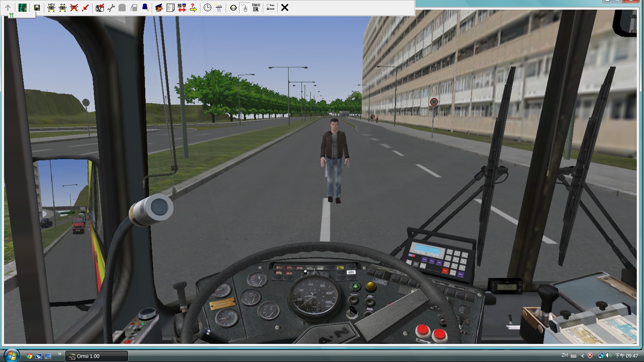
Task: Click the steering wheel icon
Action: pyautogui.click(x=233, y=8)
